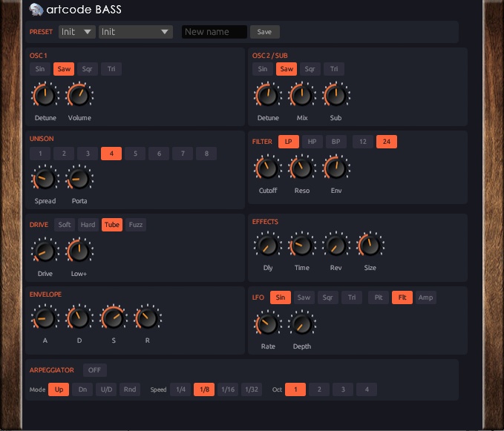
Task: Set unison voices to 5
Action: [135, 154]
